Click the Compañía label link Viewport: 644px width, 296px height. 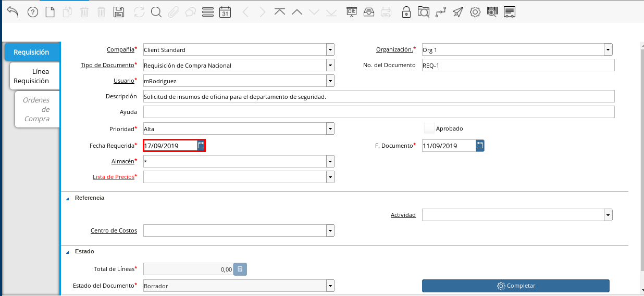(x=120, y=49)
